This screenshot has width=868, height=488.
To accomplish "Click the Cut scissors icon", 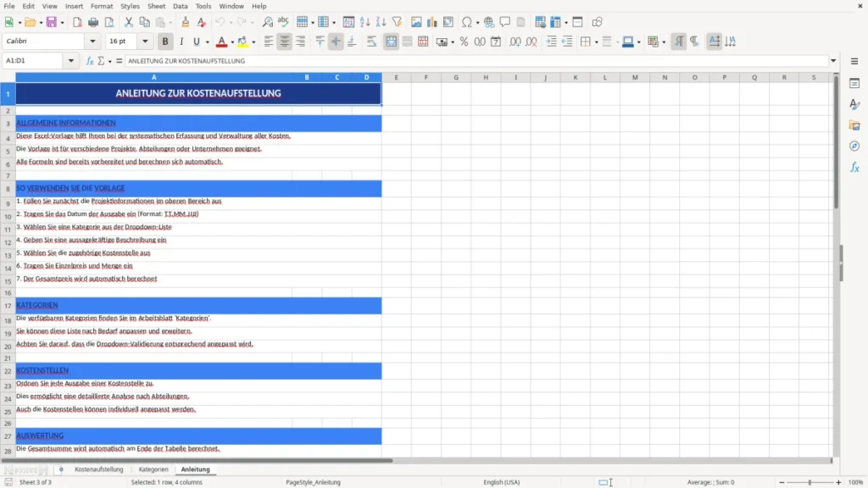I will tap(129, 22).
